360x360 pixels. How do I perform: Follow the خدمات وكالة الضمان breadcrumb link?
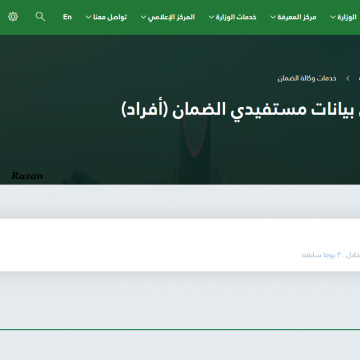coord(307,79)
